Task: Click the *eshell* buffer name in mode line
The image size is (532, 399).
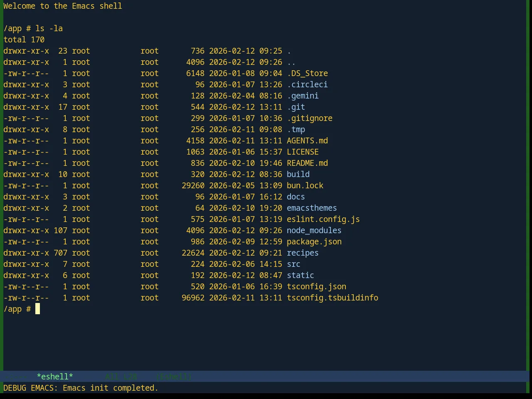Action: pyautogui.click(x=55, y=377)
